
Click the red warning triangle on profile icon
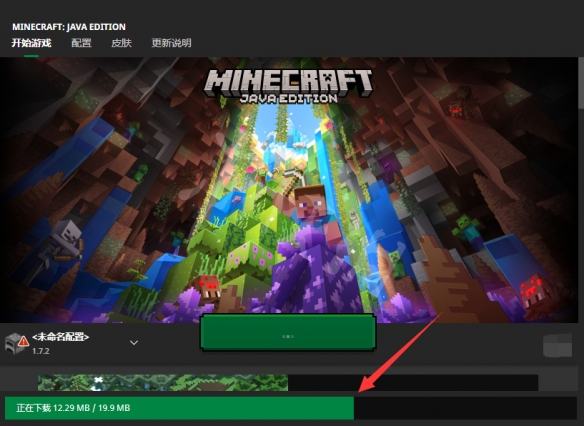pyautogui.click(x=23, y=341)
